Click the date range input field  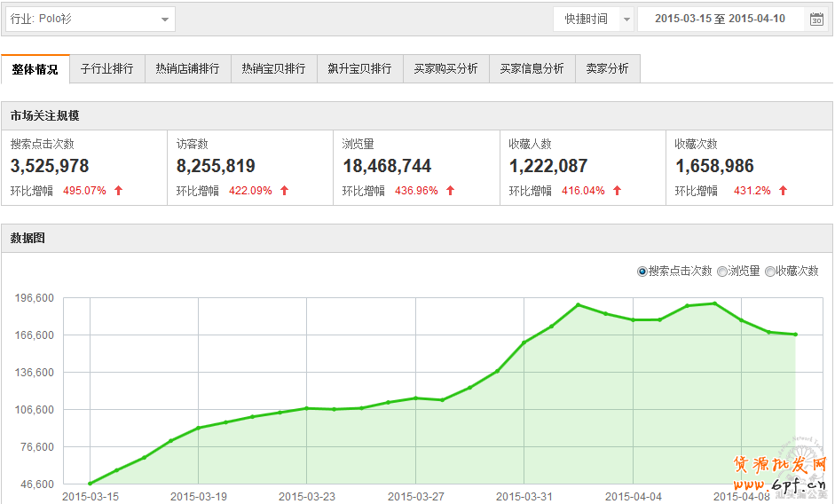[x=720, y=20]
